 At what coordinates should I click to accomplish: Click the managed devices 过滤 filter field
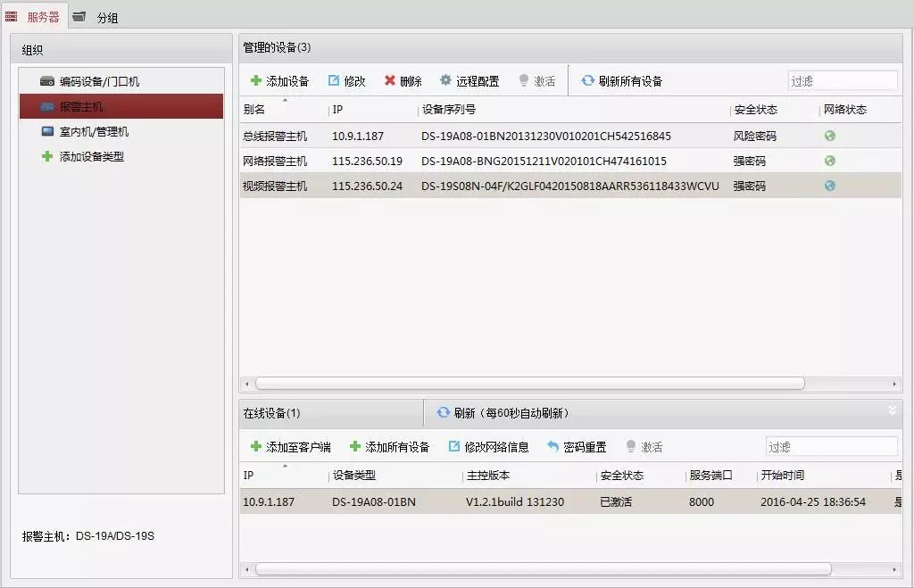point(842,81)
